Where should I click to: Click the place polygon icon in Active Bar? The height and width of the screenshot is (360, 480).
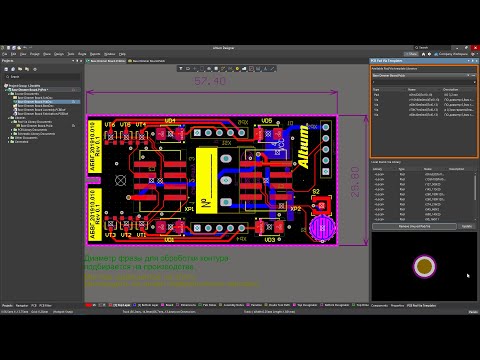click(244, 69)
